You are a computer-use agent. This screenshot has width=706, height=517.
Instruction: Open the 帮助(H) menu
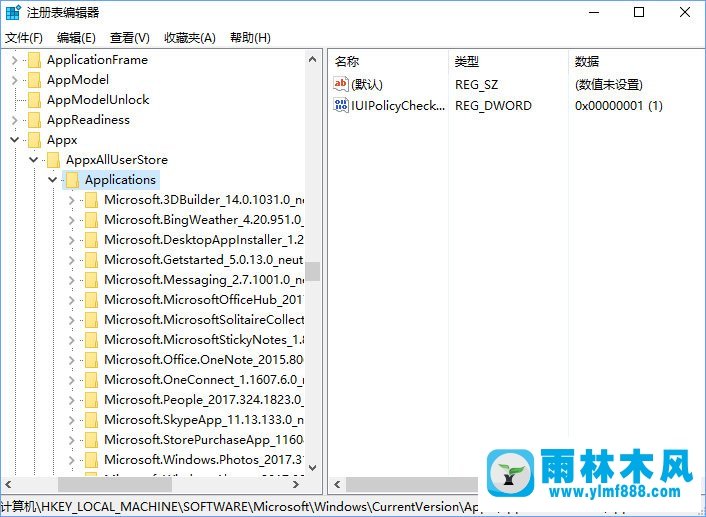click(250, 38)
